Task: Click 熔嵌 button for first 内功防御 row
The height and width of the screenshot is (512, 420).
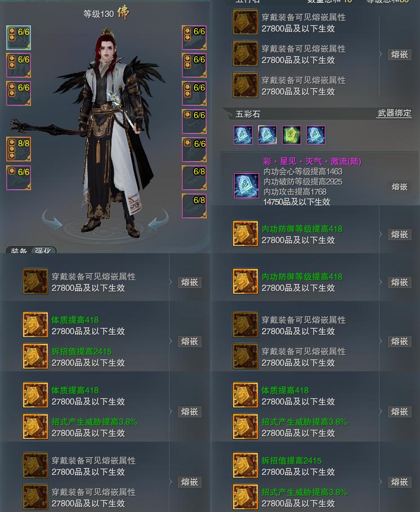Action: tap(399, 235)
